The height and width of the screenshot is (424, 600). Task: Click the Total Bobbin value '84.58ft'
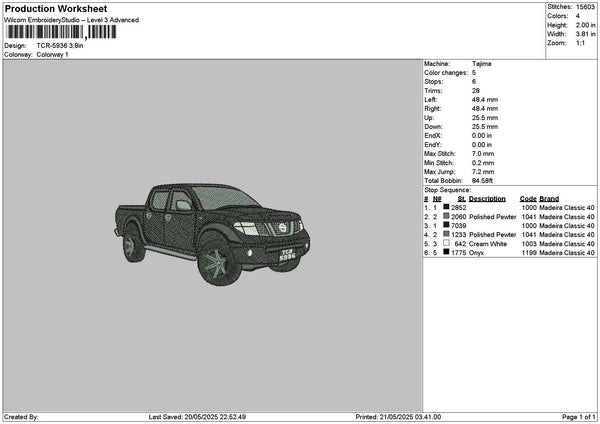click(x=482, y=181)
